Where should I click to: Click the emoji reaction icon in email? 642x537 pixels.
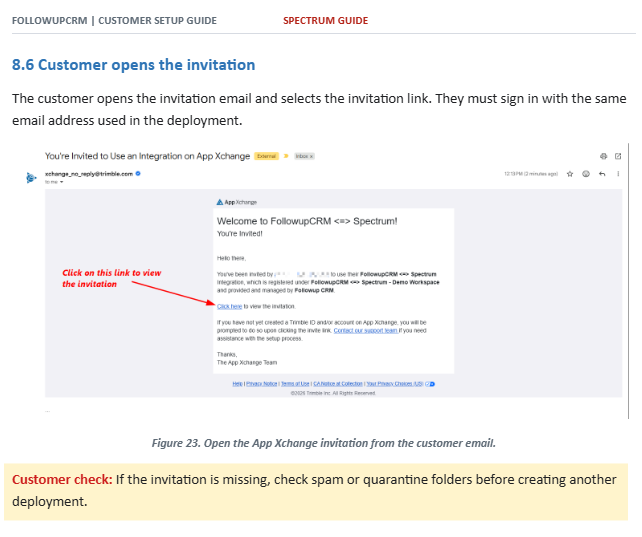coord(586,174)
